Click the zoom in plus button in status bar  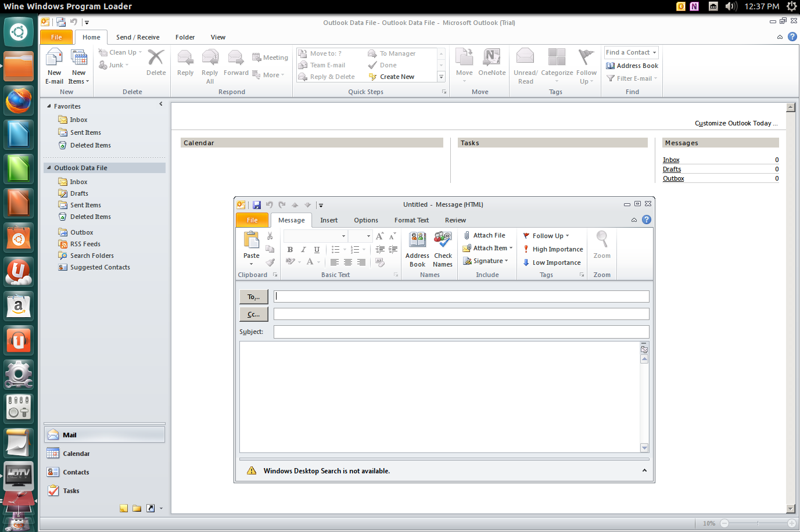coord(792,523)
